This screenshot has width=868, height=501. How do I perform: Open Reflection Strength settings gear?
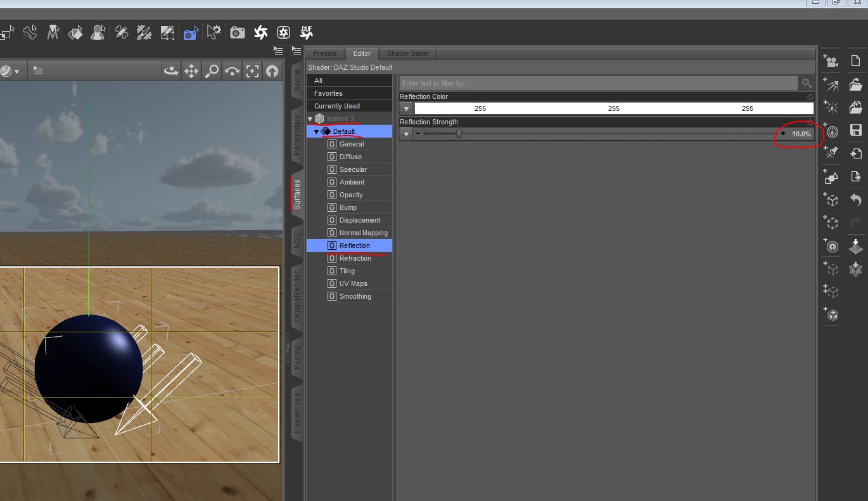(810, 122)
